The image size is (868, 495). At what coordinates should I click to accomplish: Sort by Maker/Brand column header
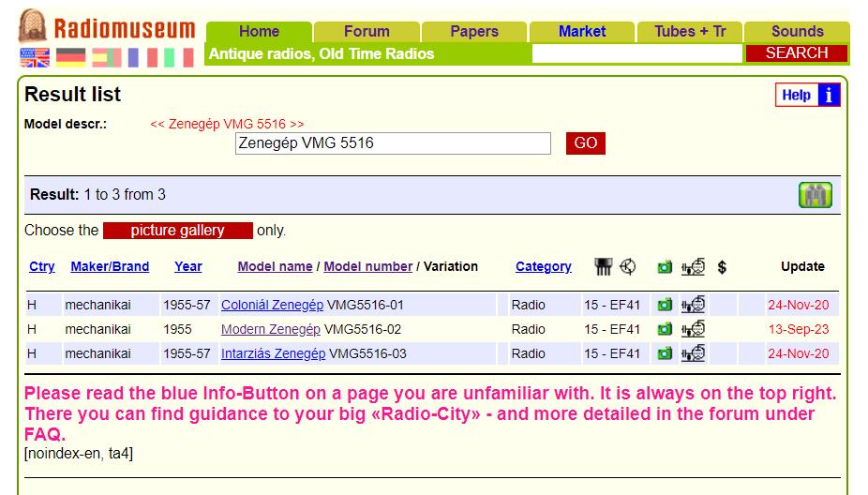click(110, 266)
